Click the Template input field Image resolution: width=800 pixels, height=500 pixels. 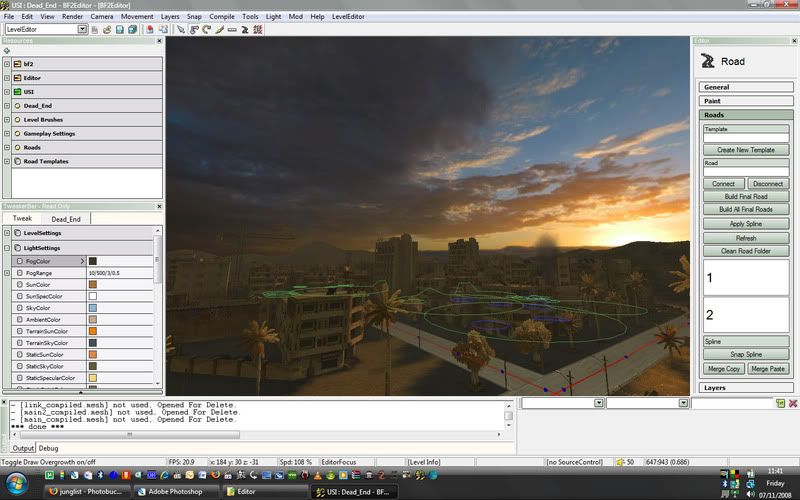[x=746, y=138]
